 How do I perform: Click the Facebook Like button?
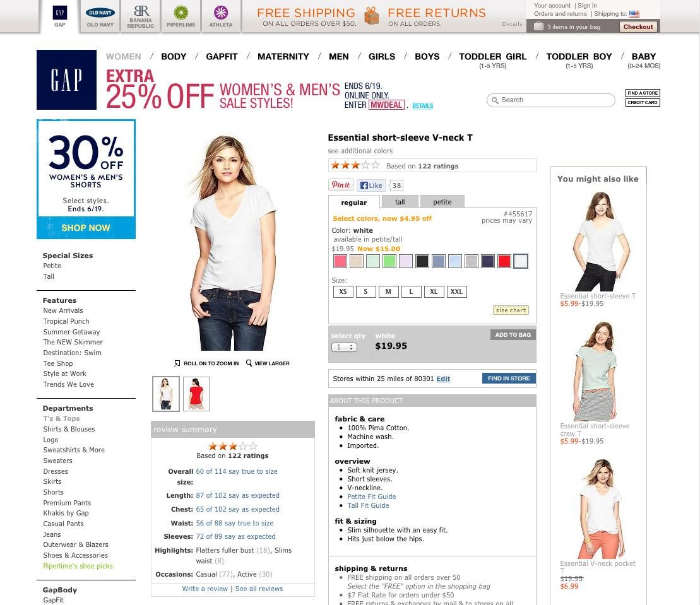click(x=371, y=185)
